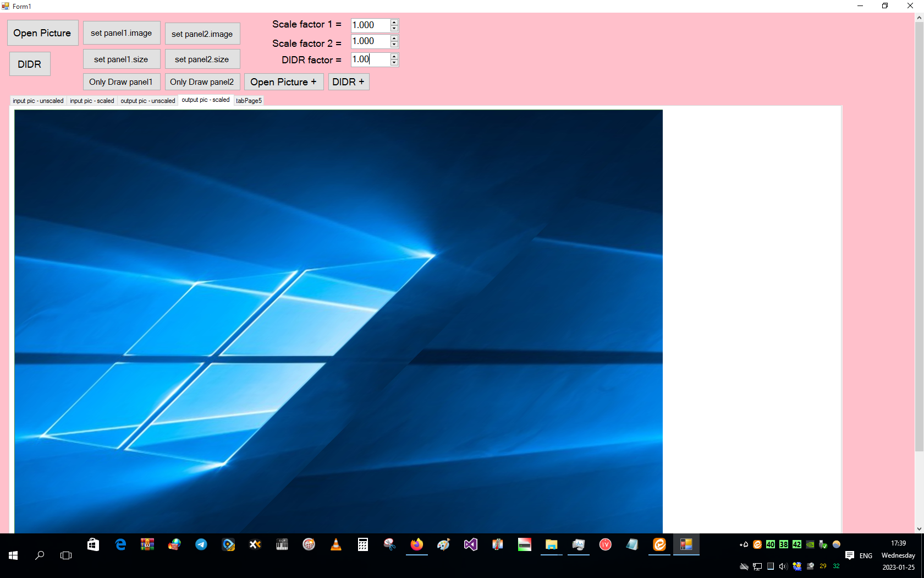This screenshot has height=578, width=924.
Task: Open taskbar Search magnifier
Action: (x=40, y=556)
